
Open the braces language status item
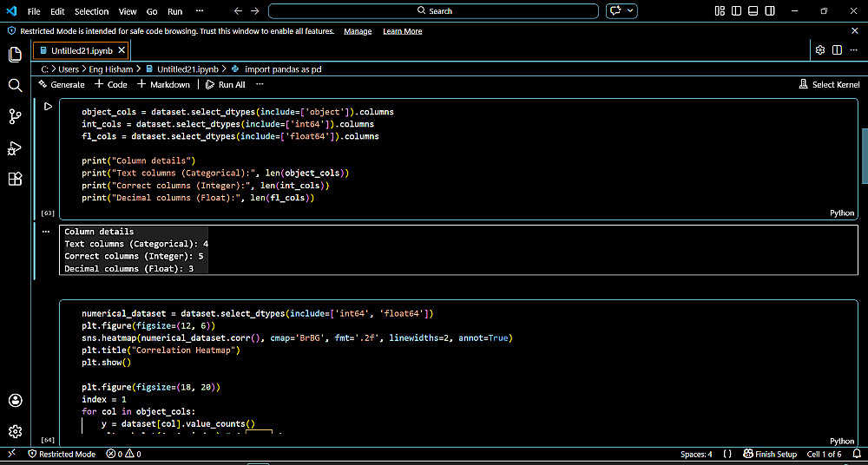(728, 454)
